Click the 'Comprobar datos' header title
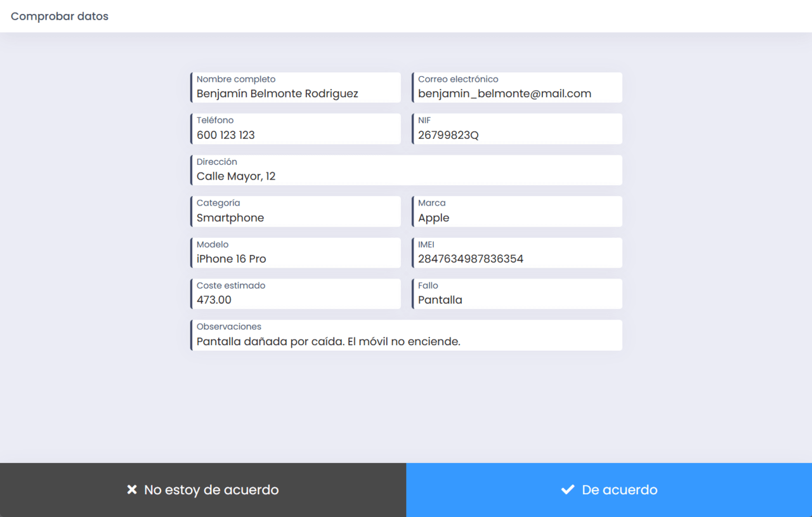Screen dimensions: 812x517 (x=60, y=16)
